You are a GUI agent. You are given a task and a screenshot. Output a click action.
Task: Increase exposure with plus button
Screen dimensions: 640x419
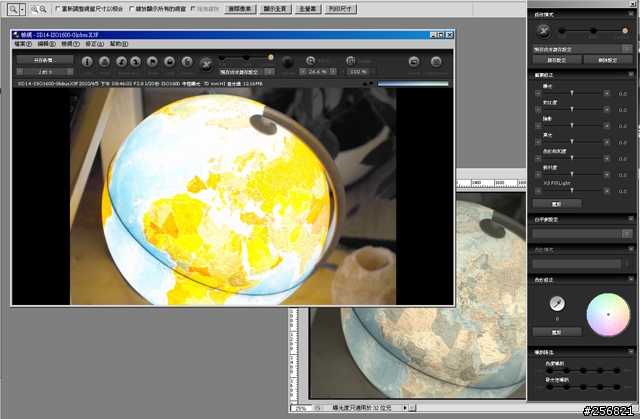tap(607, 93)
